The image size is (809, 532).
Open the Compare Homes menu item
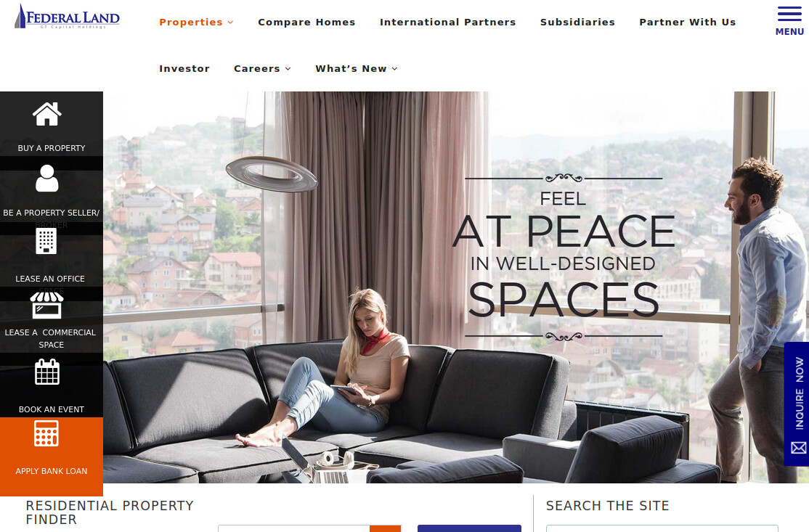306,22
